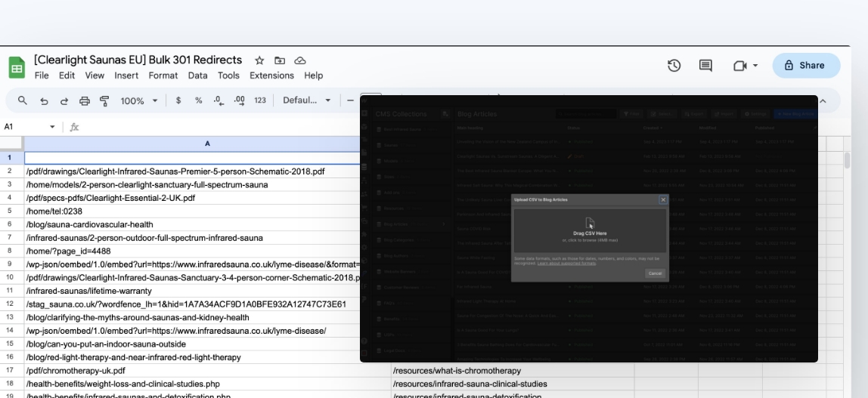Select cell /blog/can-you-put-an-indoor-sauna-outside

[192, 344]
